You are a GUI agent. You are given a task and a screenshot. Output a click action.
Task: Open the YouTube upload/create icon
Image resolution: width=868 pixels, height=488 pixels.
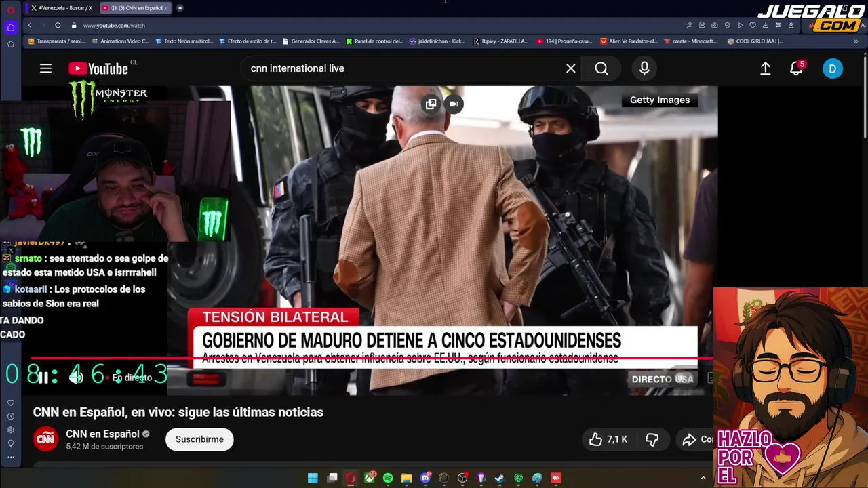pyautogui.click(x=765, y=68)
